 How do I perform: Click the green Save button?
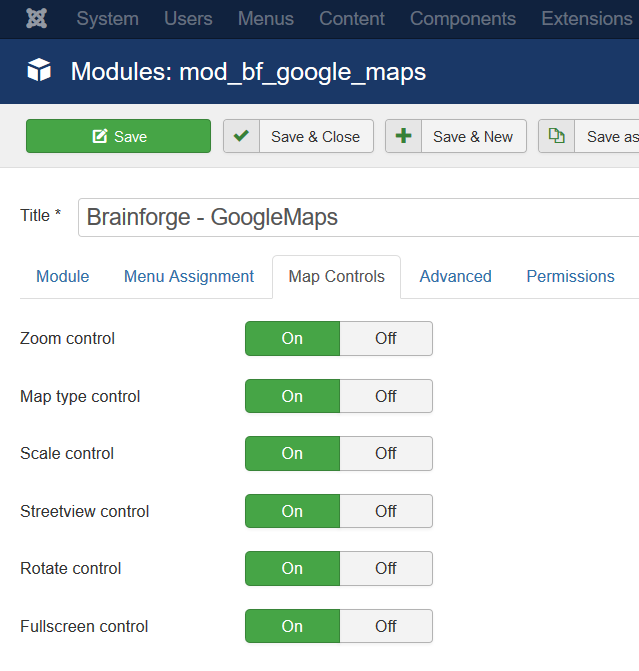click(x=119, y=136)
